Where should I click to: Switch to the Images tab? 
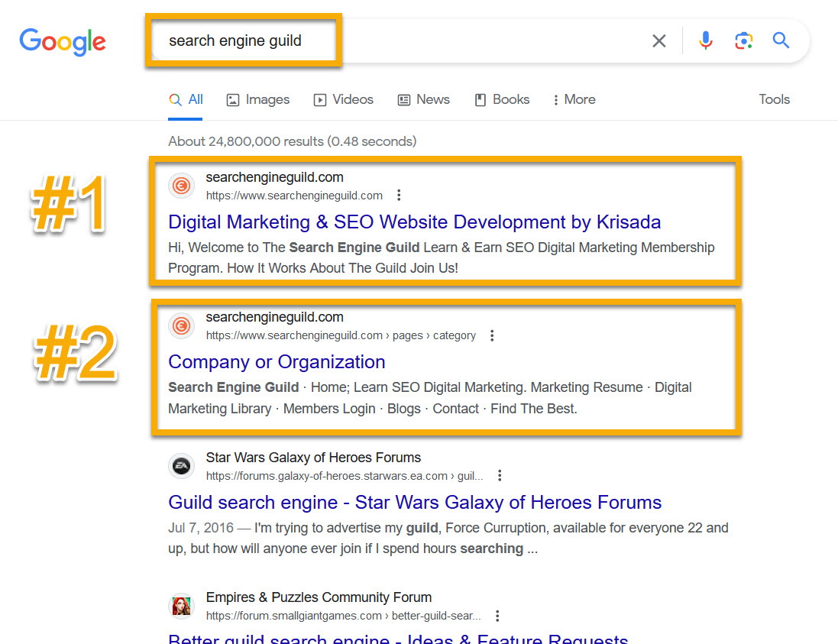[257, 99]
